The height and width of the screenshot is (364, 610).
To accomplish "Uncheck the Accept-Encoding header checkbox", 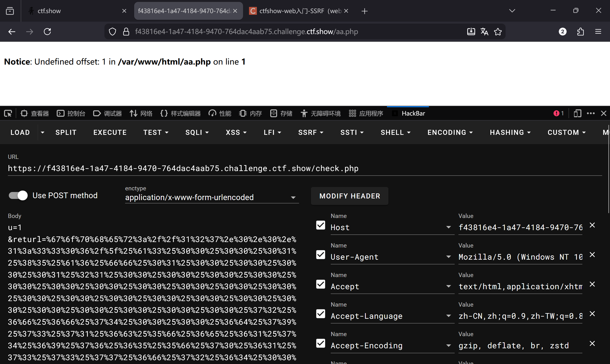I will (x=320, y=343).
